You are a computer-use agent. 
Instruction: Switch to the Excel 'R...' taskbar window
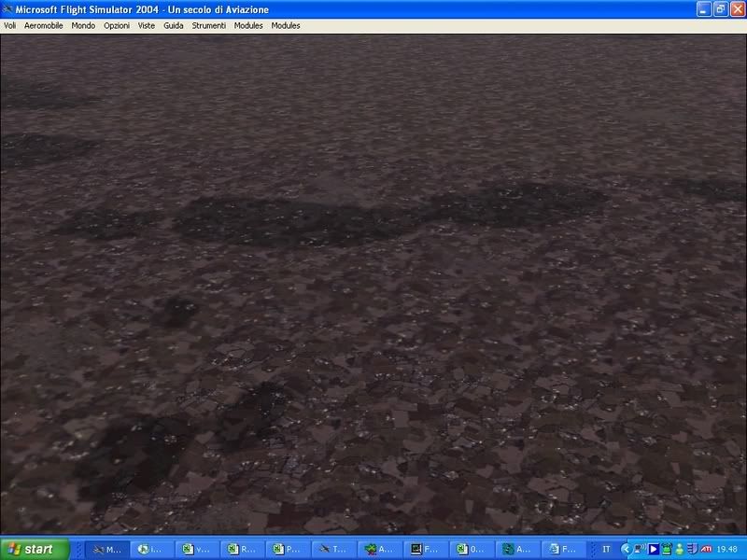tap(241, 550)
